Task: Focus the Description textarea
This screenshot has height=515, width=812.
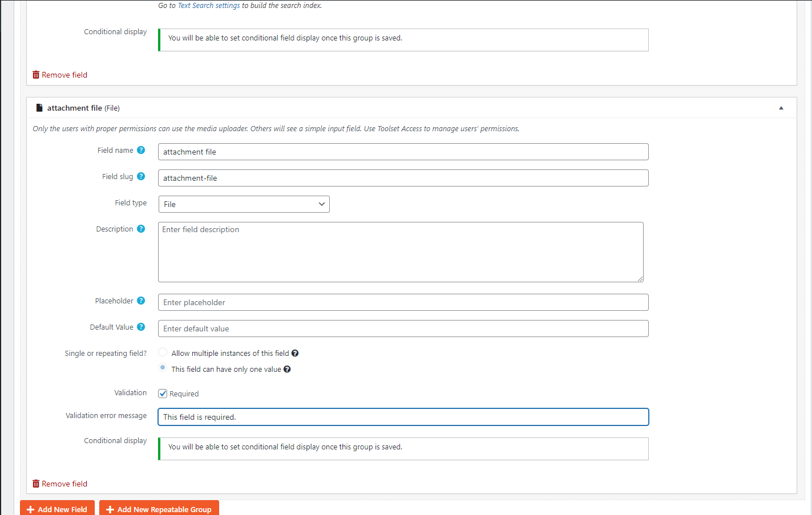Action: coord(401,252)
